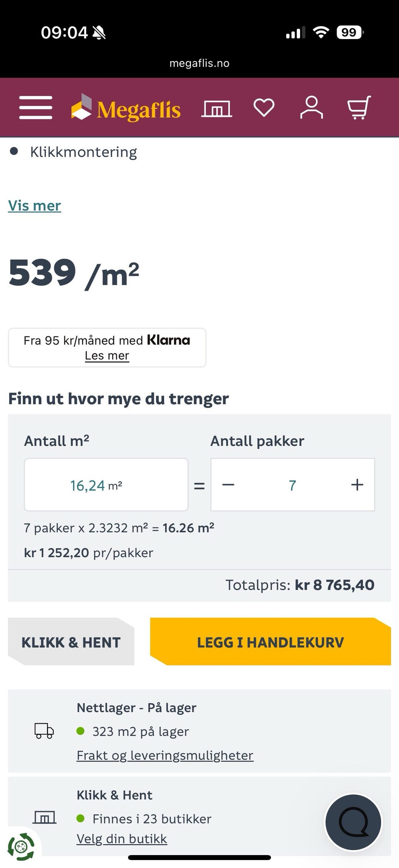The height and width of the screenshot is (868, 399).
Task: Open the hamburger menu
Action: (36, 108)
